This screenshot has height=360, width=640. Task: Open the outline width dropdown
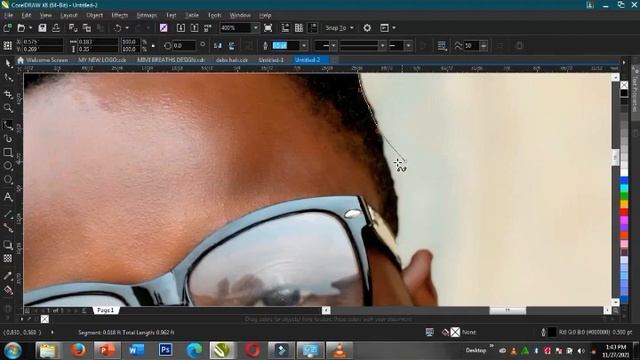coord(304,46)
